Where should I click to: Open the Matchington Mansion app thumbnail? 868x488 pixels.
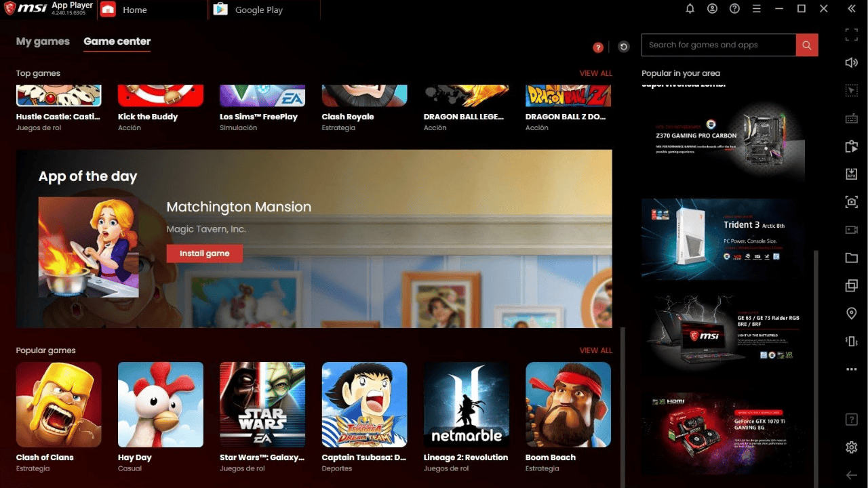pyautogui.click(x=89, y=247)
